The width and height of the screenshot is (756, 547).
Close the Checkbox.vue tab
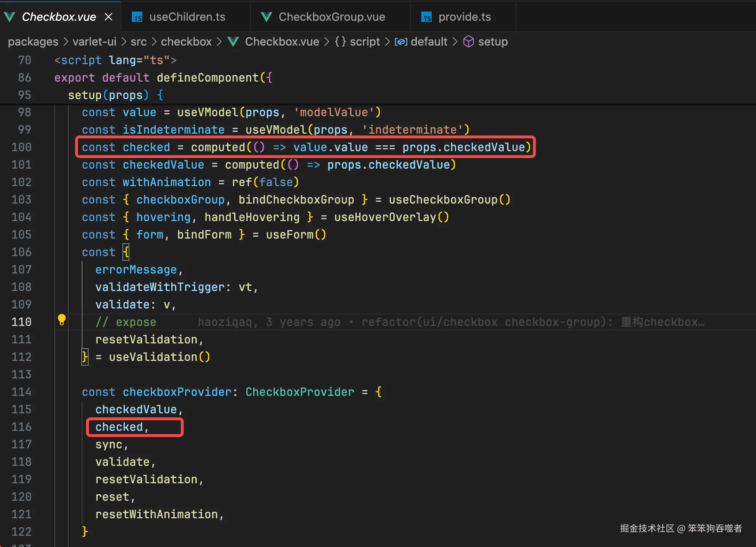point(109,17)
